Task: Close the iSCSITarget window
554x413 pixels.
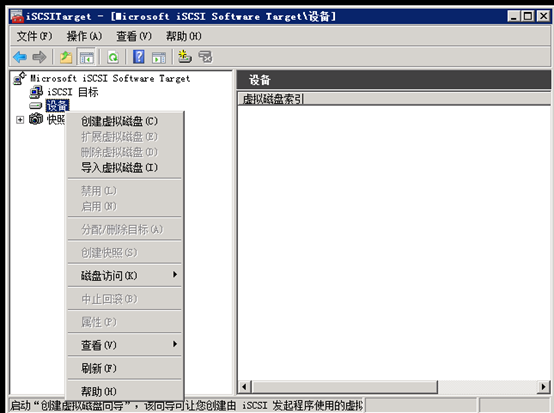Action: click(x=543, y=16)
